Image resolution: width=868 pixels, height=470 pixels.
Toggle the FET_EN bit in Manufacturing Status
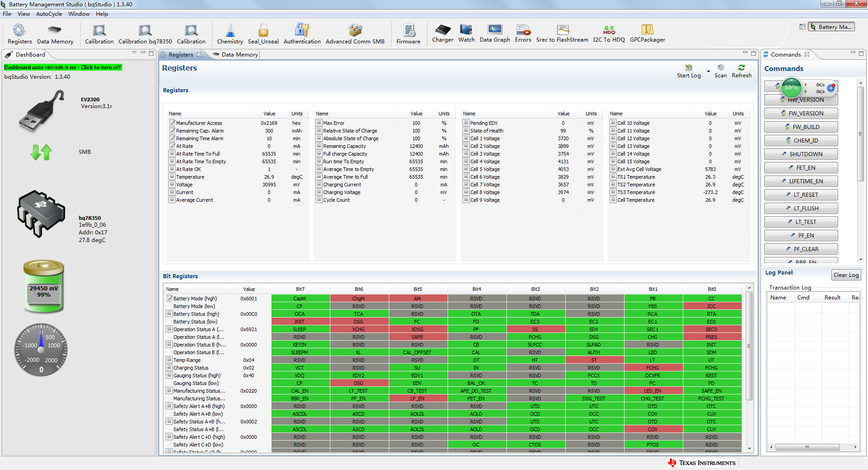(x=477, y=399)
